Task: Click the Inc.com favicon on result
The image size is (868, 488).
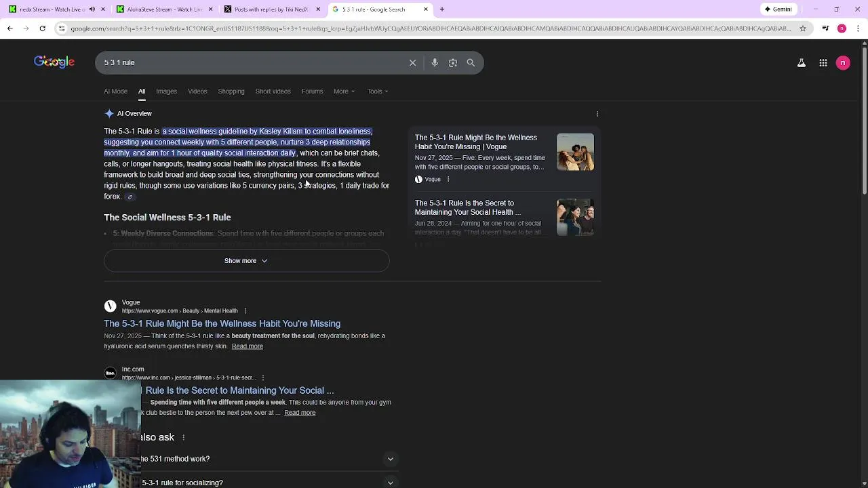Action: pyautogui.click(x=110, y=373)
